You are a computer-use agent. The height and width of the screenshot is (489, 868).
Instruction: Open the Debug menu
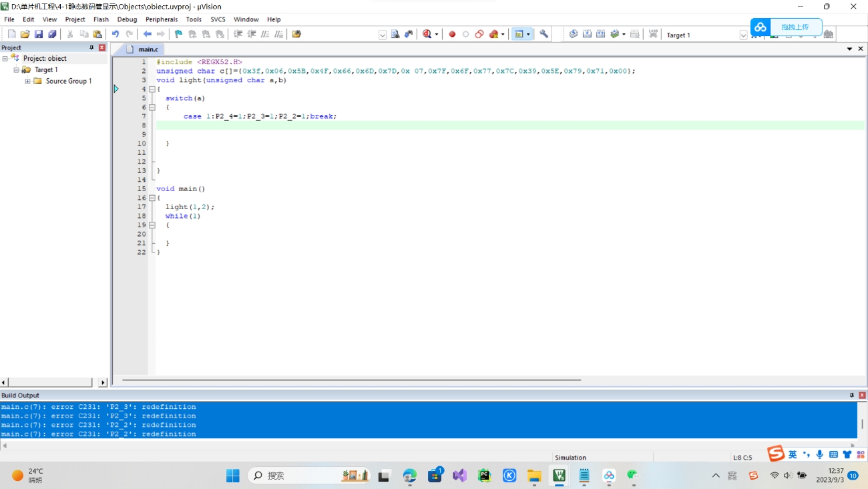tap(127, 19)
